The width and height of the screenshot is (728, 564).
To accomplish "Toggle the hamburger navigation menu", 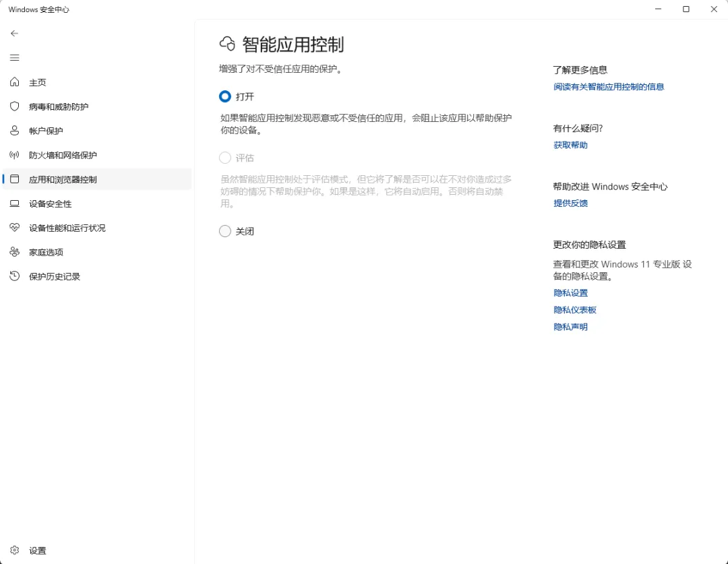I will [x=14, y=57].
